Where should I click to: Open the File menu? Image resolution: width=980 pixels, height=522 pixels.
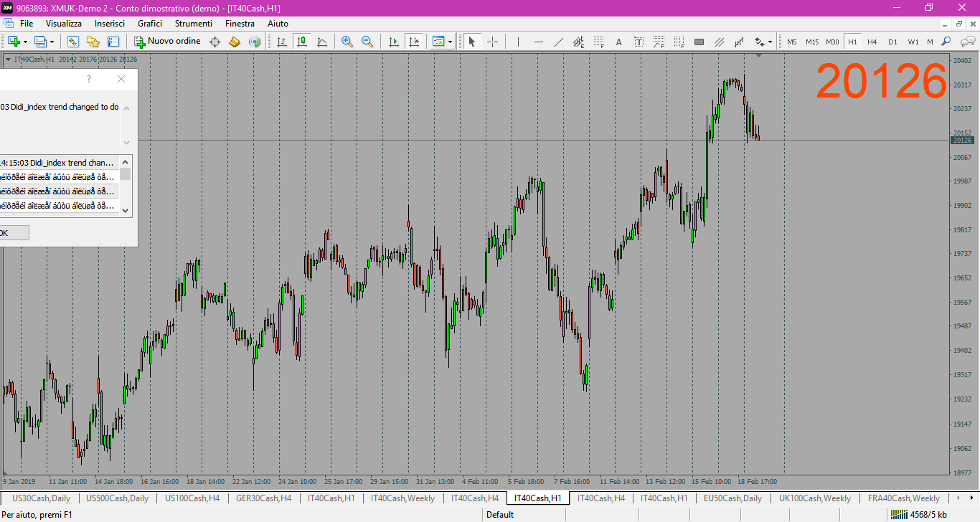click(27, 24)
